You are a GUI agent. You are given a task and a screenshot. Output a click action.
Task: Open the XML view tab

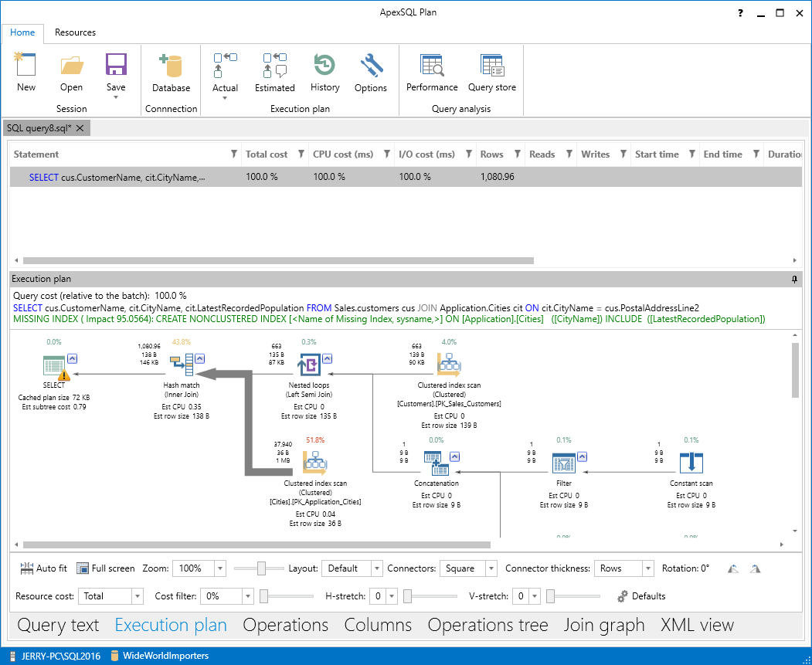coord(698,625)
